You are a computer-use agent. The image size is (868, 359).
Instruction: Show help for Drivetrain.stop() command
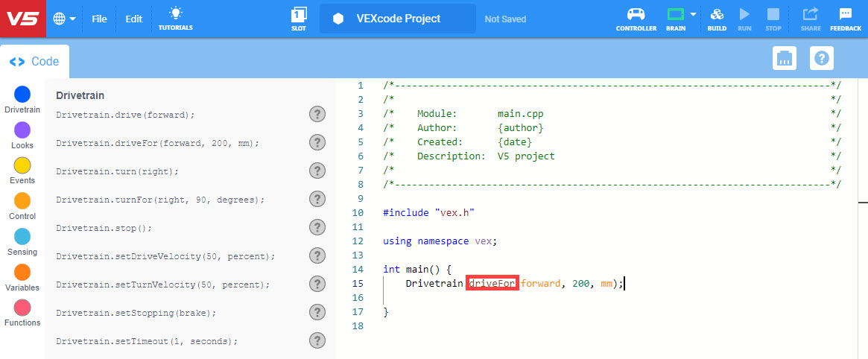click(317, 227)
